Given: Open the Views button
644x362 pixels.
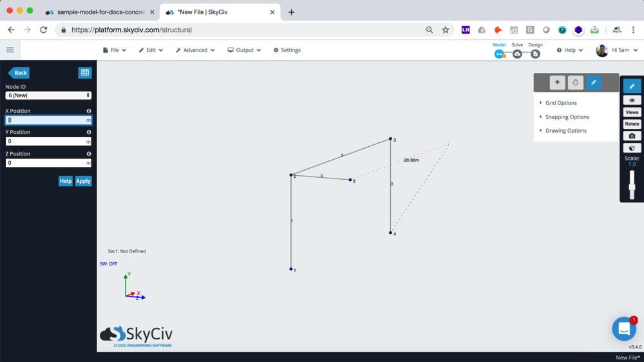Looking at the screenshot, I should tap(632, 112).
